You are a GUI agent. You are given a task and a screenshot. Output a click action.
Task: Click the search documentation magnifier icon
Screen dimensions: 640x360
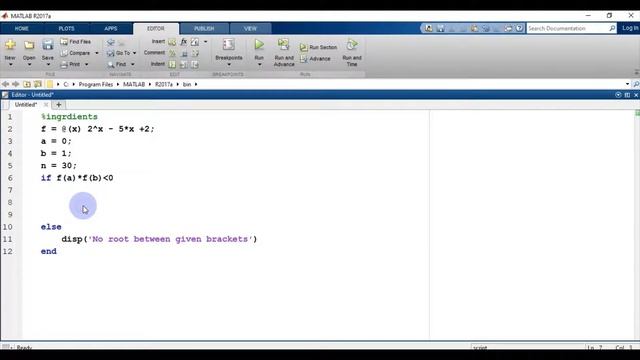pyautogui.click(x=612, y=28)
